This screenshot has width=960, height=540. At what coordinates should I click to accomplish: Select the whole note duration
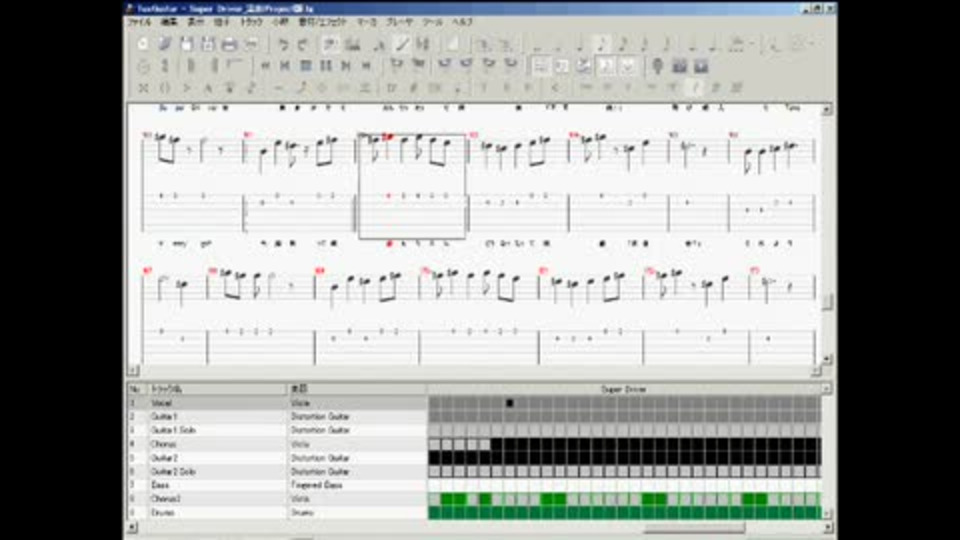click(x=538, y=44)
